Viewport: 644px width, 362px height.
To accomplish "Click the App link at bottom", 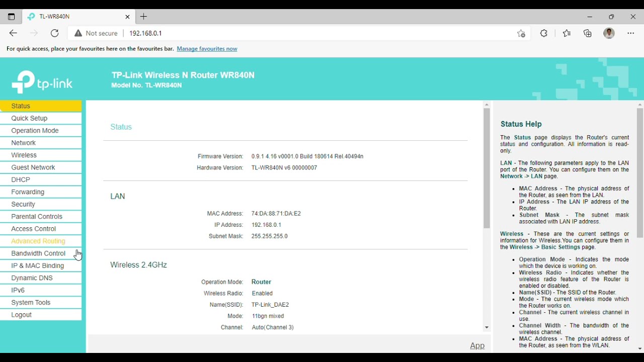I will click(x=477, y=346).
